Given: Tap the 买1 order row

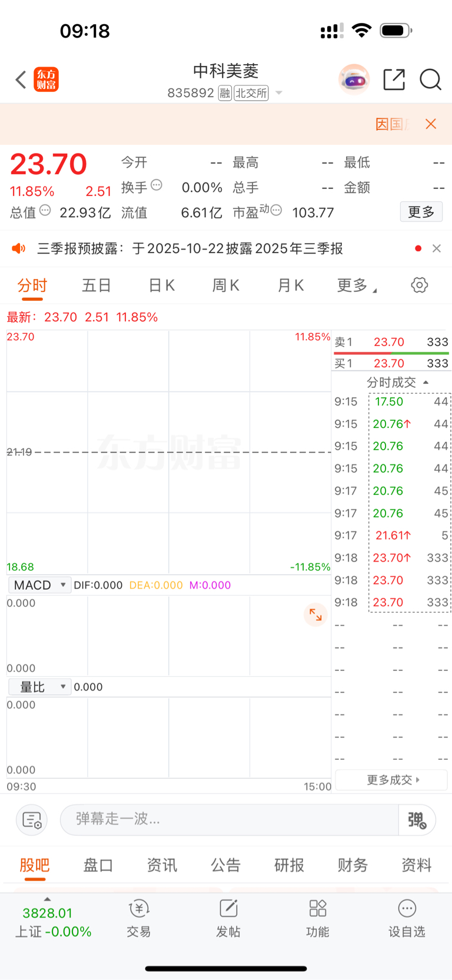Looking at the screenshot, I should (391, 364).
